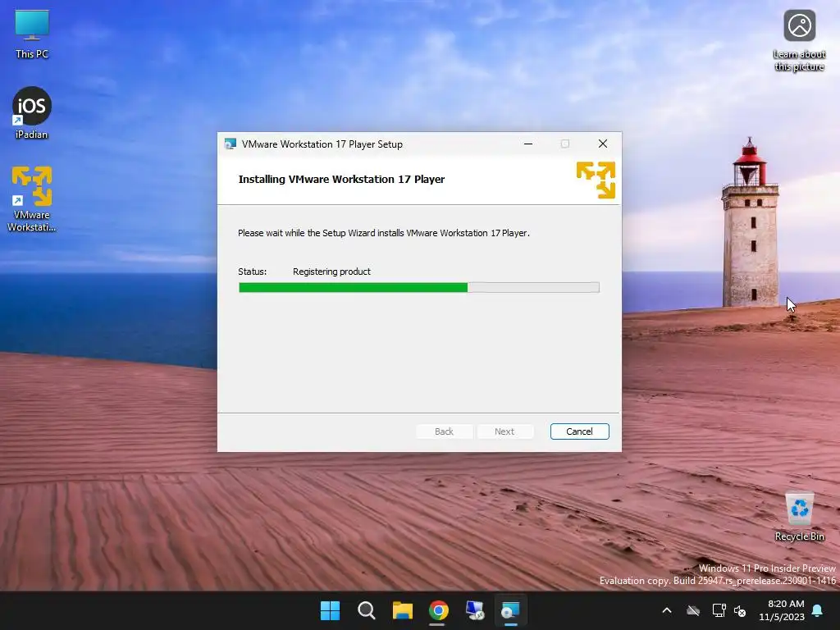Select the VMware Workstation desktop shortcut
840x630 pixels.
(x=32, y=199)
